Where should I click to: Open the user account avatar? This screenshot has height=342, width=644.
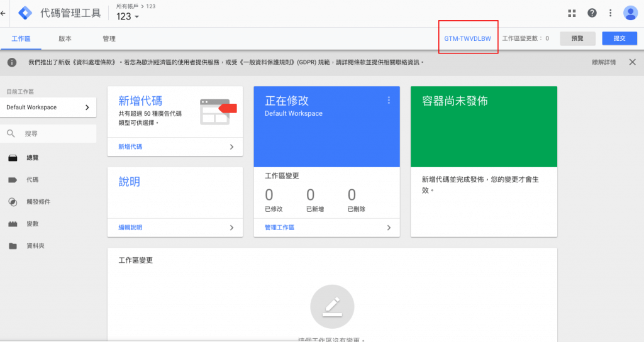[x=630, y=13]
